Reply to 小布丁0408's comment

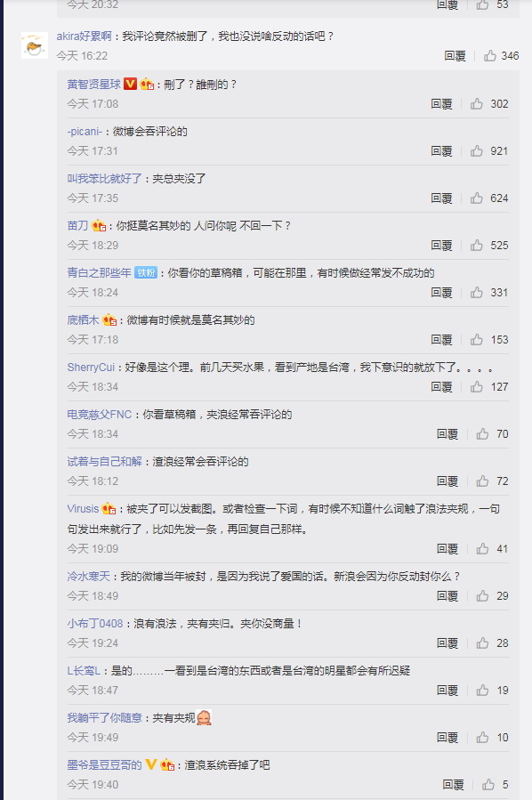pyautogui.click(x=447, y=643)
